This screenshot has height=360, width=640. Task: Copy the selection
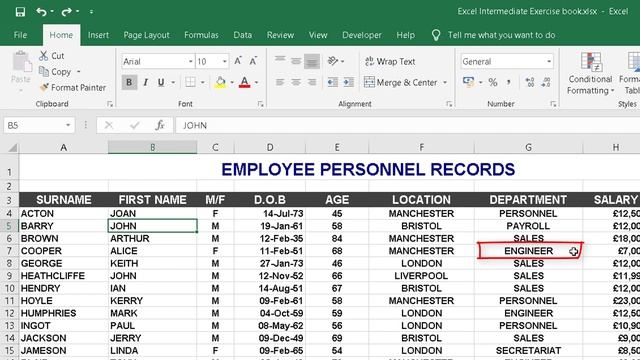click(x=56, y=72)
